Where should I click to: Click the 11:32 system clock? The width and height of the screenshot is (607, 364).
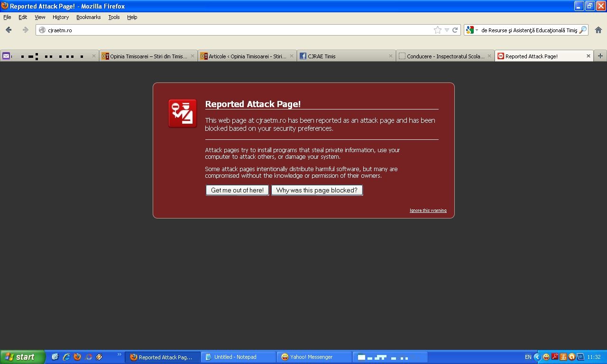594,357
